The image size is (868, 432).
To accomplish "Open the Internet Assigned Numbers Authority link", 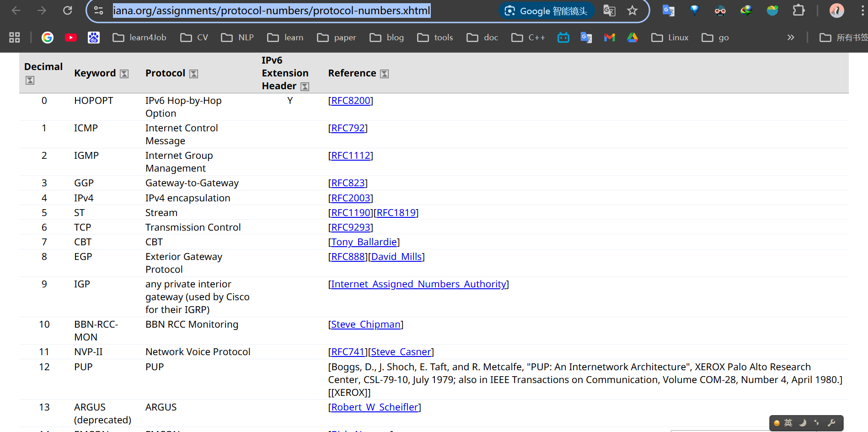I will [418, 284].
